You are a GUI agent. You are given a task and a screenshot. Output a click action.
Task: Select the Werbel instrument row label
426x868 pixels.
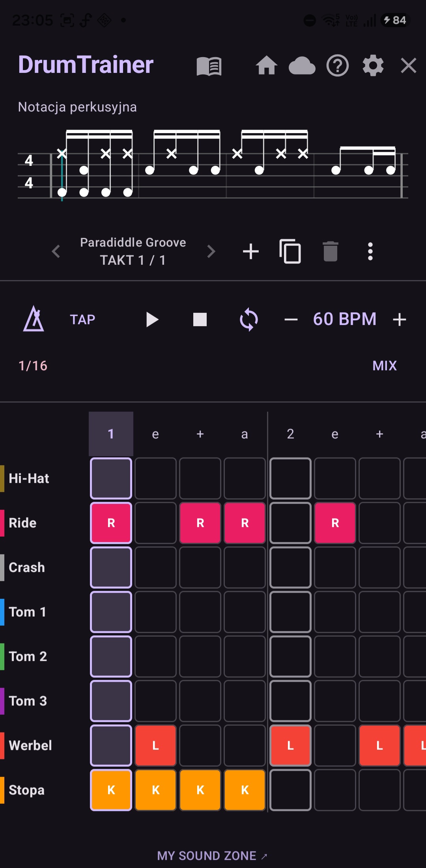pyautogui.click(x=30, y=745)
